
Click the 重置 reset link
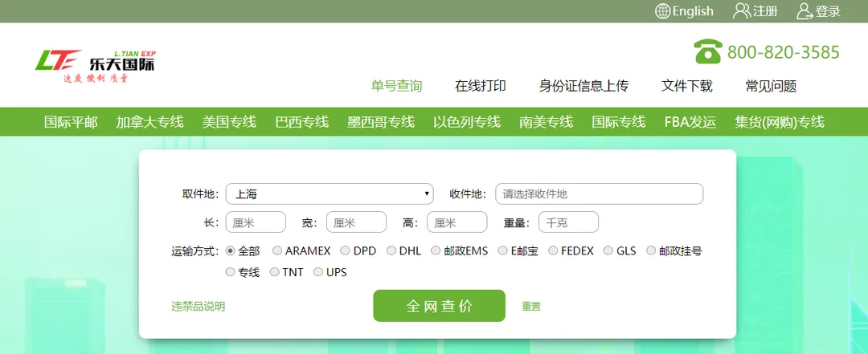531,307
